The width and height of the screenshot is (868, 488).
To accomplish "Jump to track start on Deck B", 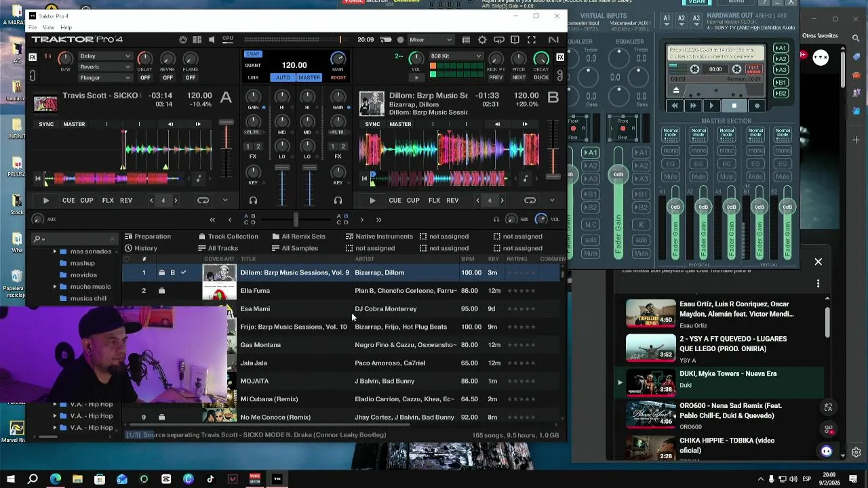I will [364, 179].
